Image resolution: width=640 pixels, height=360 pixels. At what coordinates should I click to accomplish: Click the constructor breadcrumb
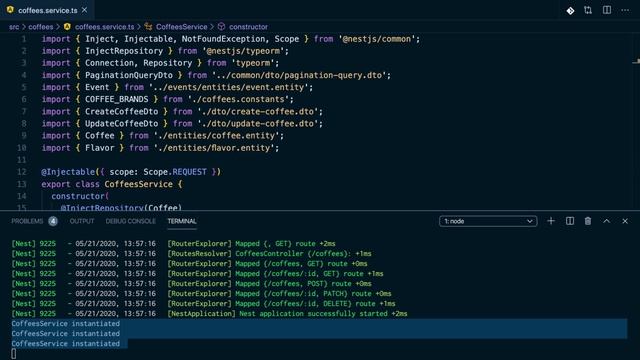point(248,27)
